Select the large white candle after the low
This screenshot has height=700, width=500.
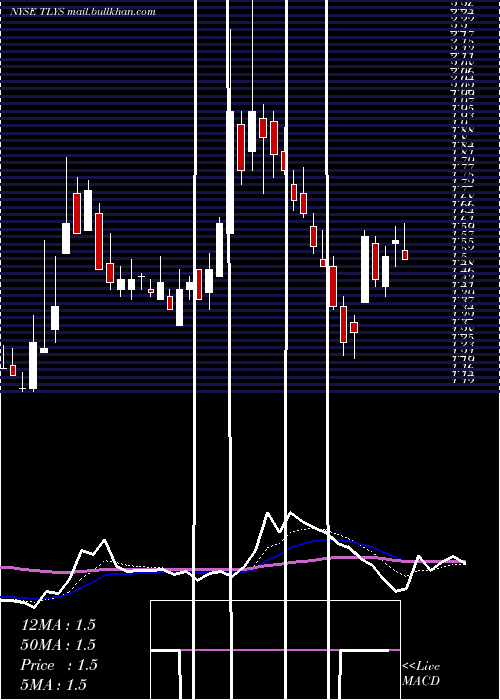pyautogui.click(x=365, y=270)
